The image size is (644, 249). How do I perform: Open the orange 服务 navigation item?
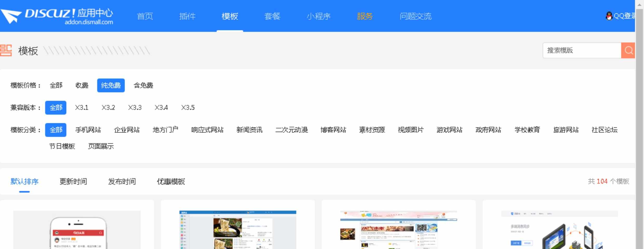[365, 16]
